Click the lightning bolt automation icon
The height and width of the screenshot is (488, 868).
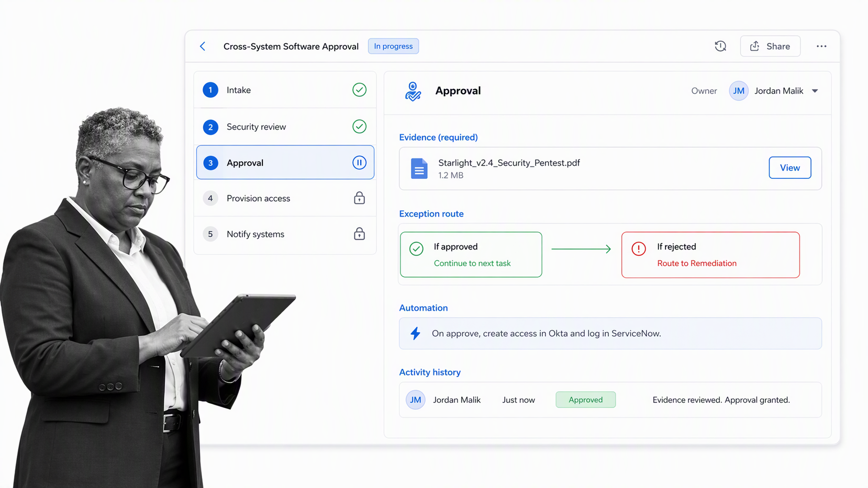click(x=415, y=333)
